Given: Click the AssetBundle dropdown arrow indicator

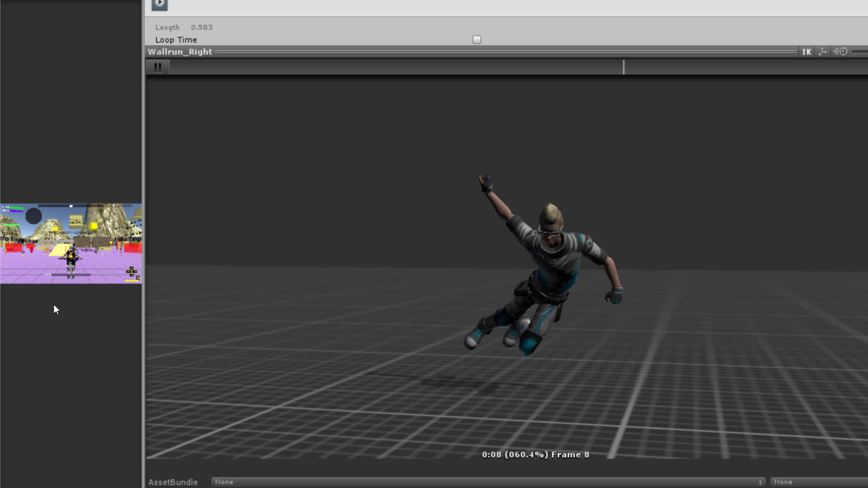Looking at the screenshot, I should (x=760, y=482).
